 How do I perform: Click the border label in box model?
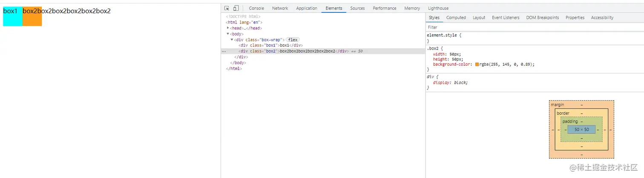click(x=563, y=113)
